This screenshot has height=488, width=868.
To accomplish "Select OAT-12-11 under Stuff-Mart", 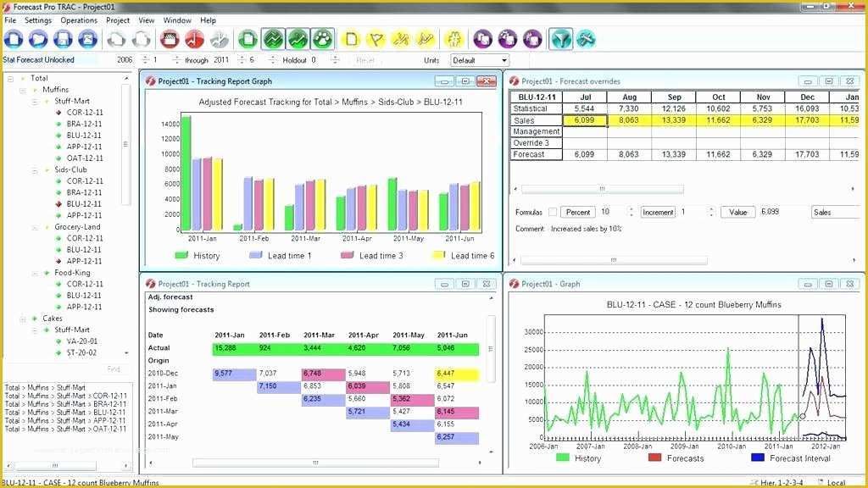I will tap(85, 158).
